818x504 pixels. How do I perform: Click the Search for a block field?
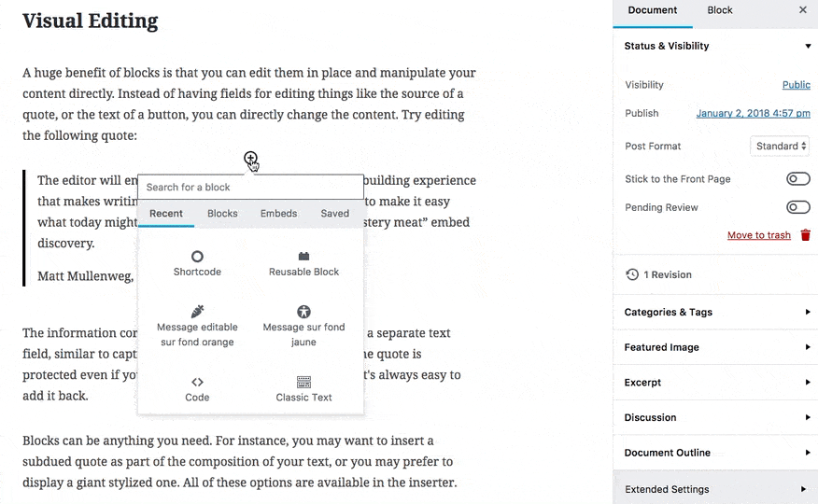coord(250,187)
